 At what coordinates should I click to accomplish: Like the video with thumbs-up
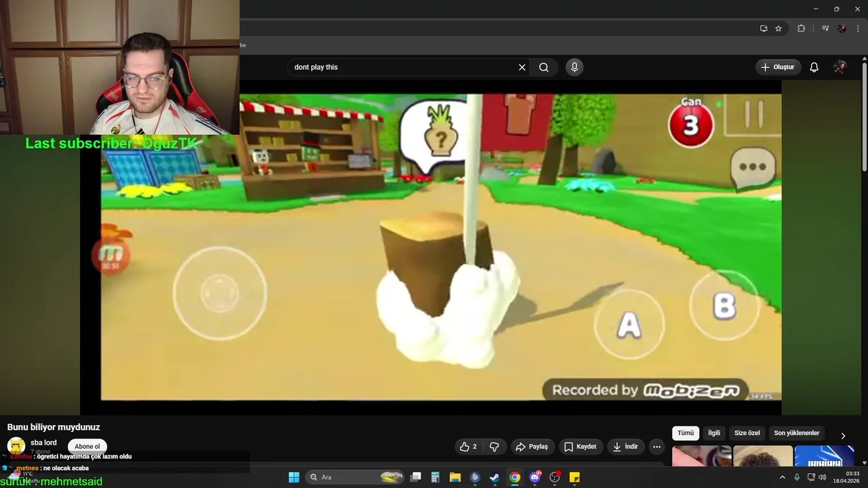point(469,447)
